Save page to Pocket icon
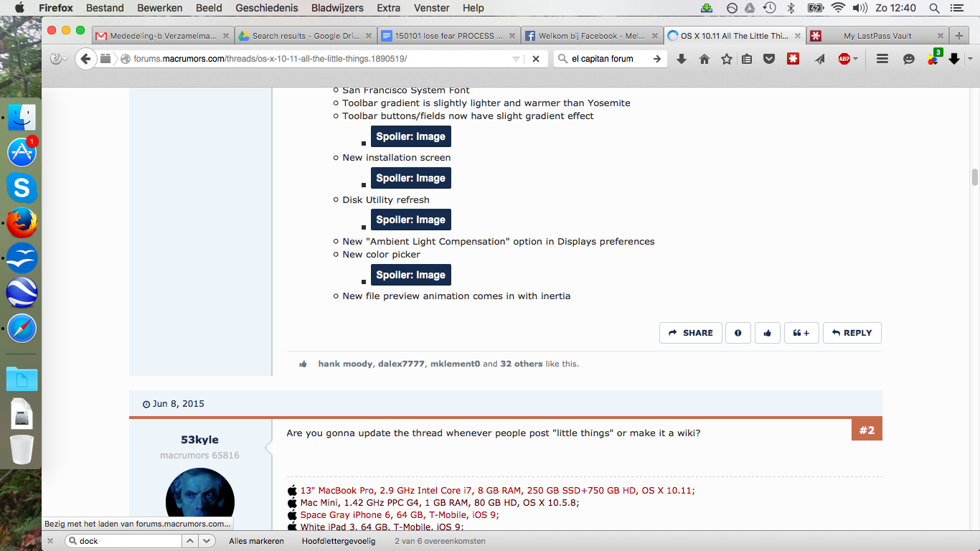Screen dimensions: 980x551 [769, 59]
